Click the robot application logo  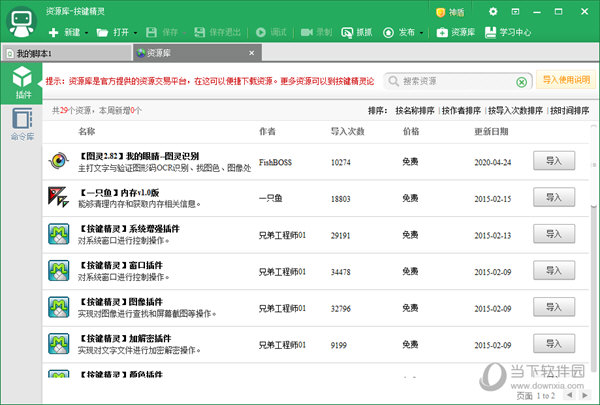tap(21, 22)
